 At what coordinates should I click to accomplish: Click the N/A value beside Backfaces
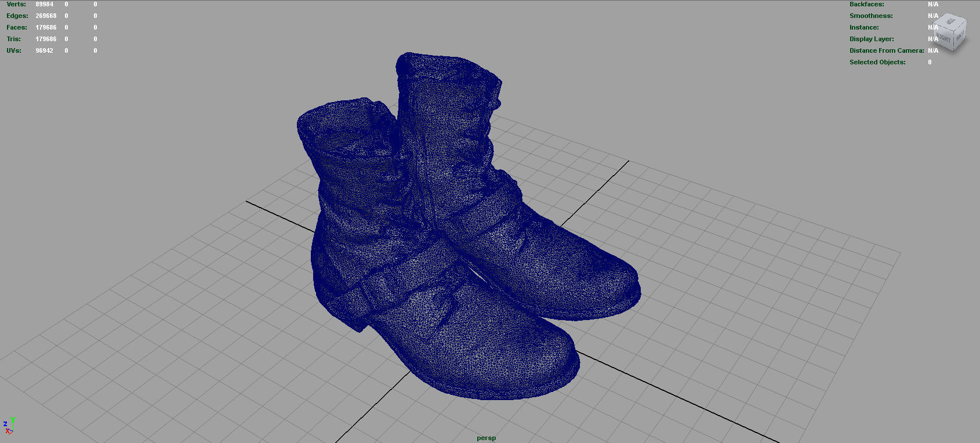[933, 4]
